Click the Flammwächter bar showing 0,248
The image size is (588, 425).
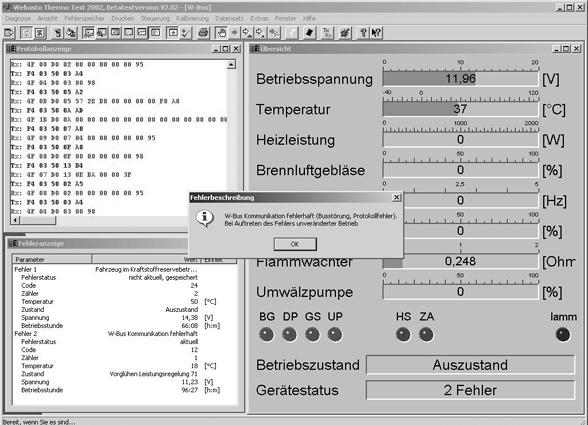pyautogui.click(x=460, y=261)
